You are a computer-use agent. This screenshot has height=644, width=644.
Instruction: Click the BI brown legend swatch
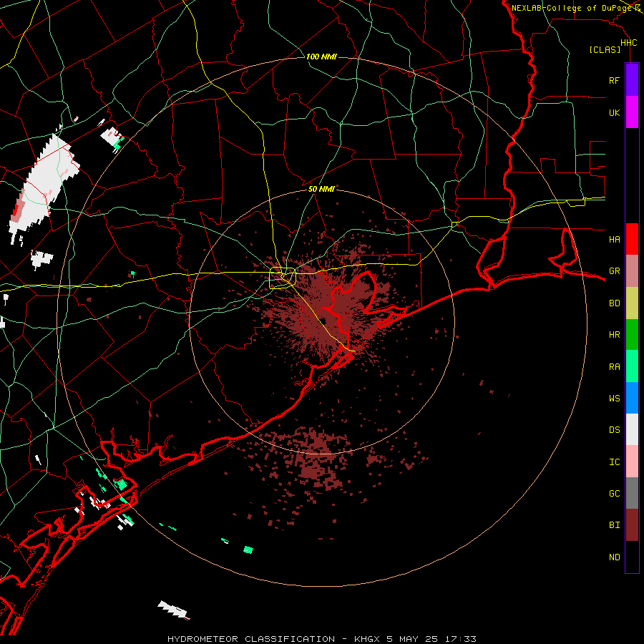tap(632, 525)
